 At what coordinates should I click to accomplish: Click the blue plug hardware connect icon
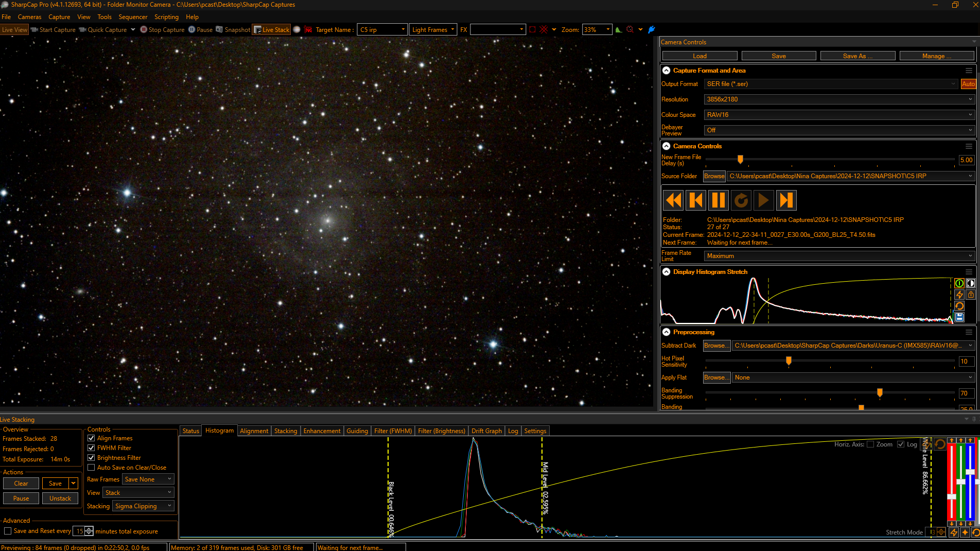pos(652,29)
